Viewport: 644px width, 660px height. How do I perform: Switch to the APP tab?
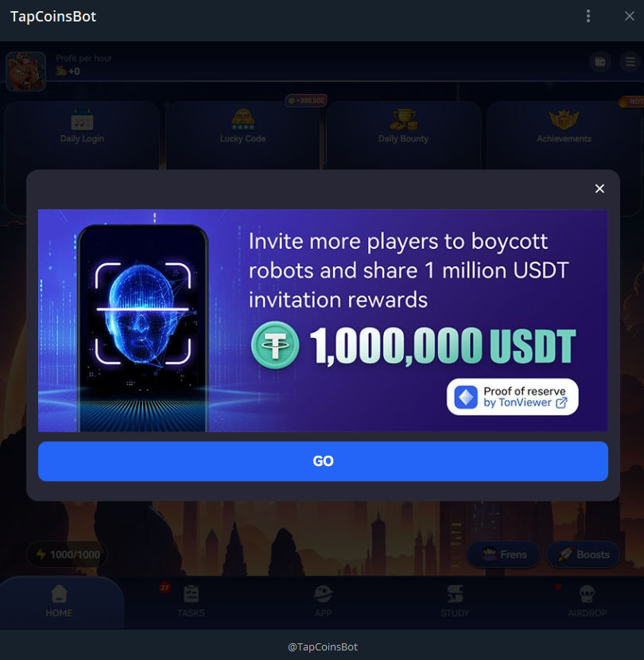323,601
